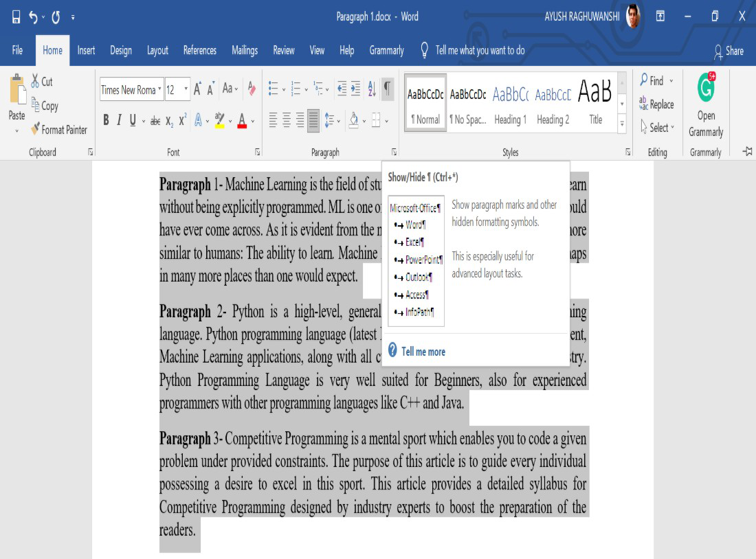Center the paragraph text
This screenshot has height=559, width=756.
(x=287, y=120)
